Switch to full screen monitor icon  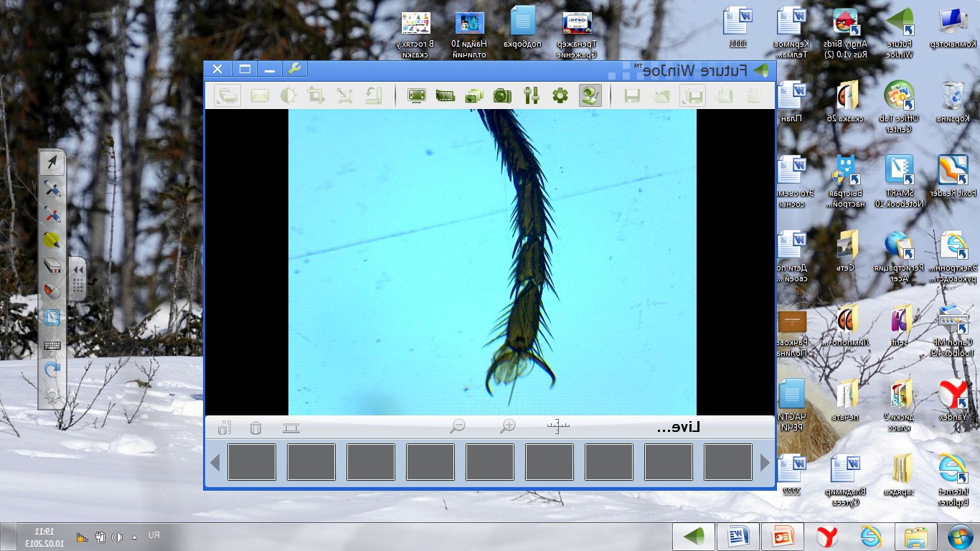[x=417, y=95]
